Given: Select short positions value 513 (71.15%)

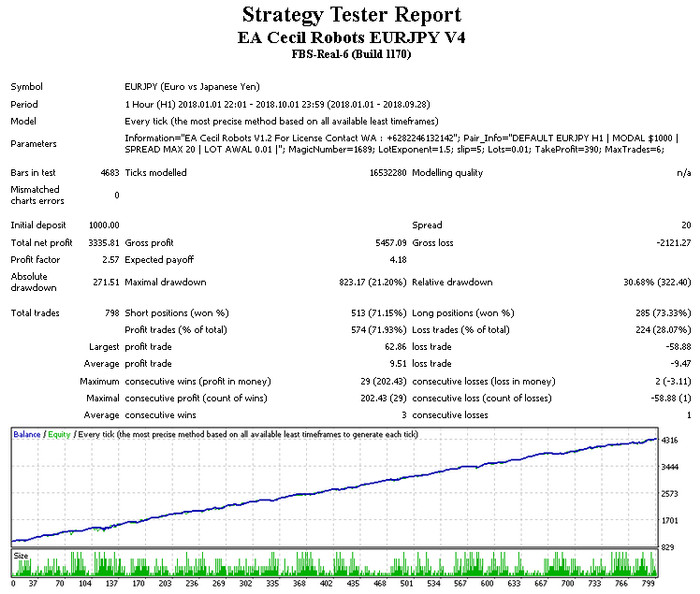Looking at the screenshot, I should pyautogui.click(x=379, y=313).
